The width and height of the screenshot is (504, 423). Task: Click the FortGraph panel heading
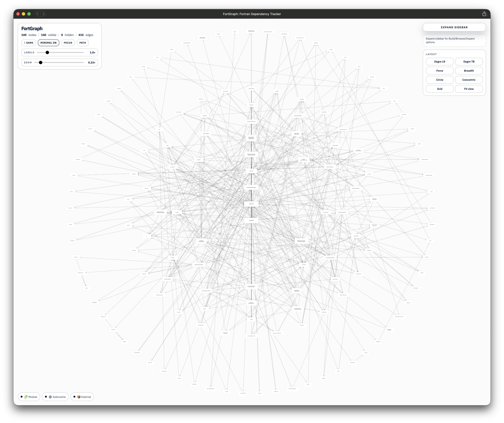click(x=32, y=29)
